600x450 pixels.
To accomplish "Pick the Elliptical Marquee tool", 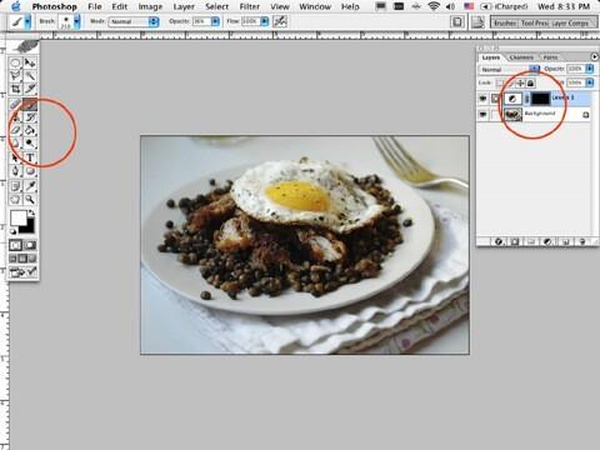I will [x=15, y=62].
